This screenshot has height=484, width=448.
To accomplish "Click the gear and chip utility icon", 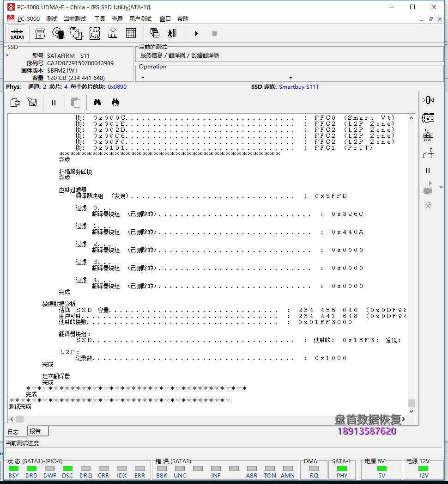I will [58, 33].
